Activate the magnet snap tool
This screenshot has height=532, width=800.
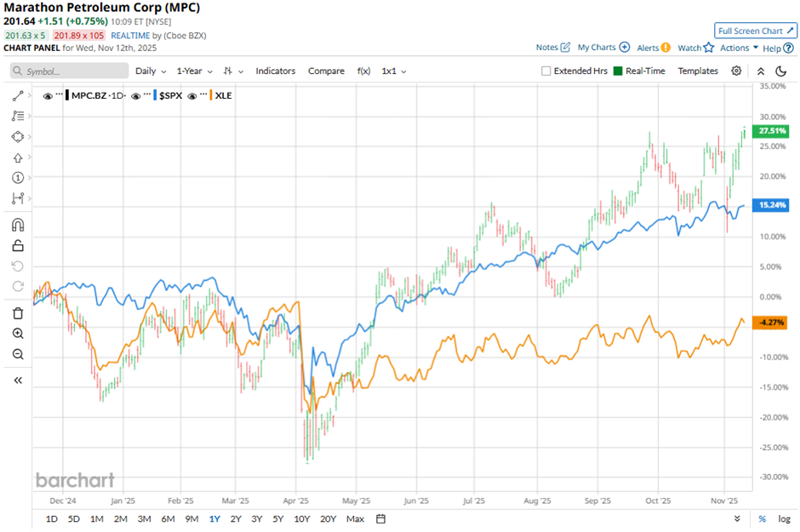tap(18, 226)
